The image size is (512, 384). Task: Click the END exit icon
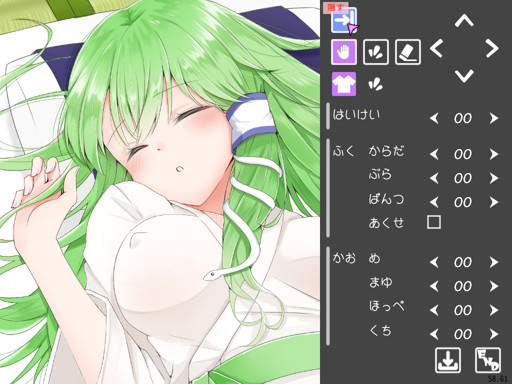point(488,360)
